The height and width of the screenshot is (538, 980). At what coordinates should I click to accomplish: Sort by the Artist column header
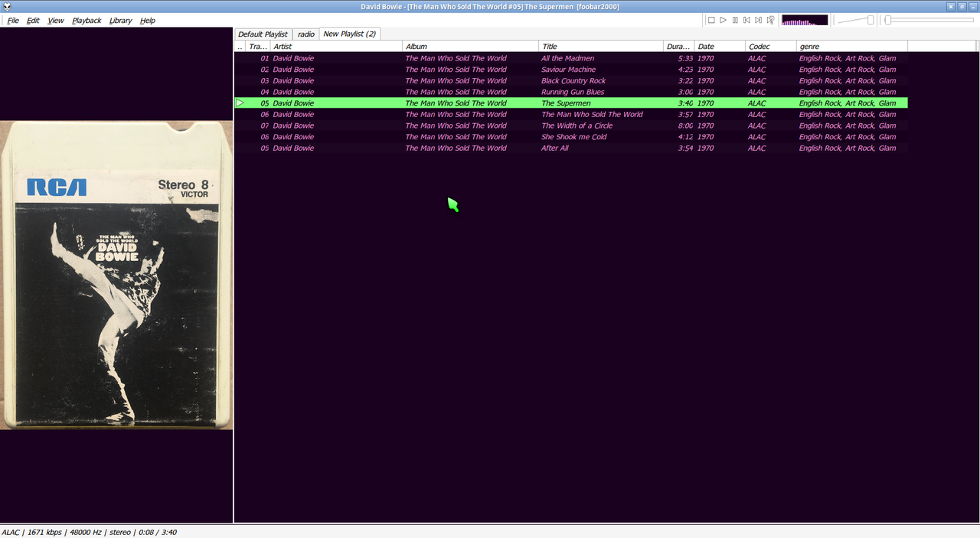(336, 47)
